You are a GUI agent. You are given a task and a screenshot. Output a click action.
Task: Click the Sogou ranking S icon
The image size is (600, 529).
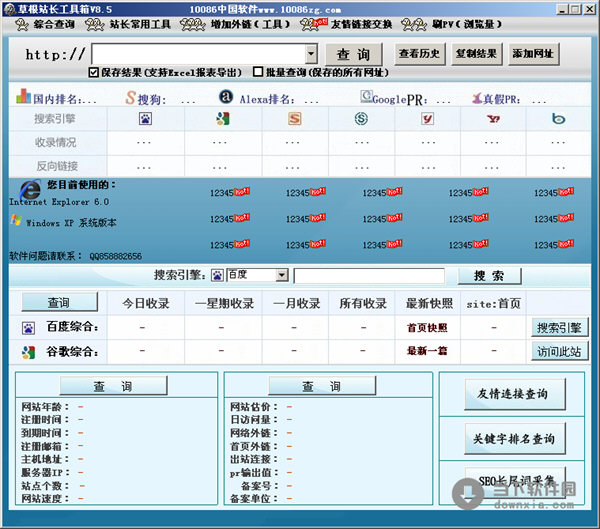click(x=130, y=98)
